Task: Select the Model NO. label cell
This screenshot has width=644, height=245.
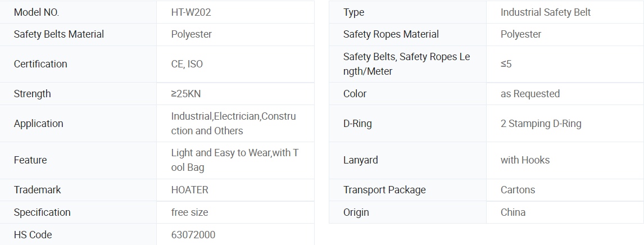Action: [78, 12]
